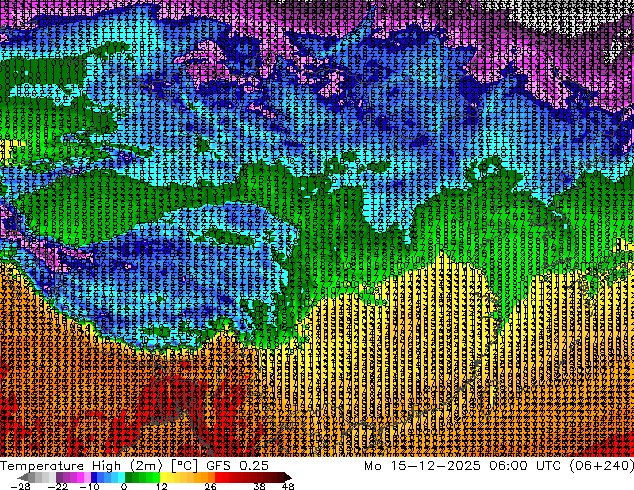
Task: Click the '-22' legend label
Action: [58, 486]
